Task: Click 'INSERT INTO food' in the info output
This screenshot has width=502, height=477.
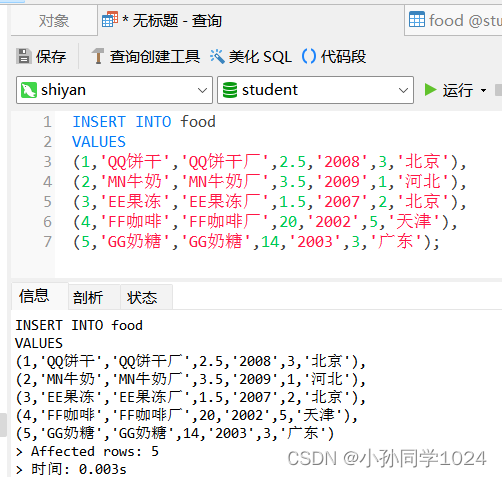Action: [x=79, y=325]
